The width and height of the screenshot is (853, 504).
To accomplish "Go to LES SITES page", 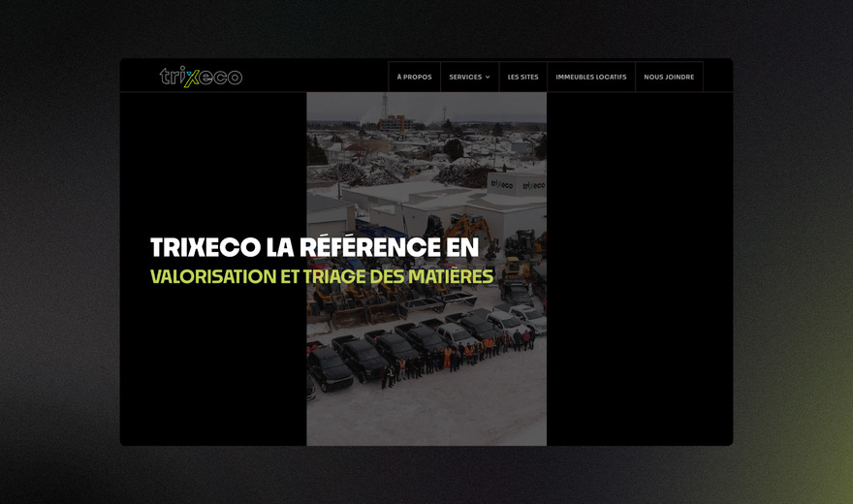I will click(522, 77).
